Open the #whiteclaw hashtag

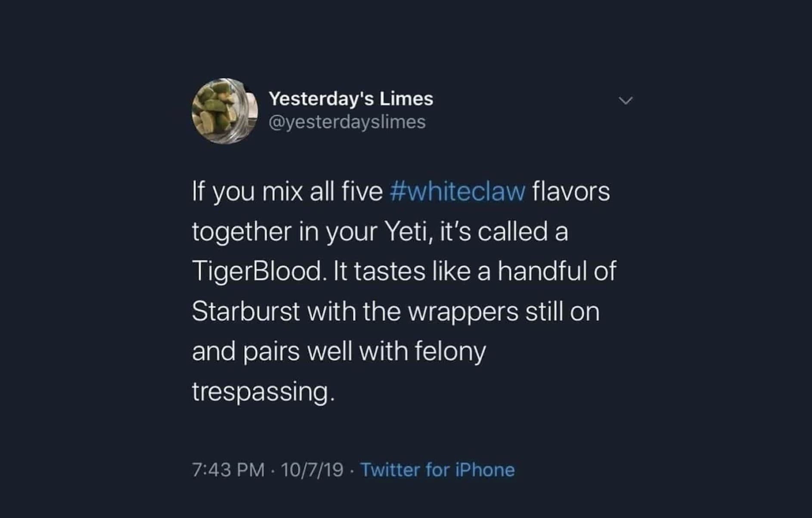point(457,192)
